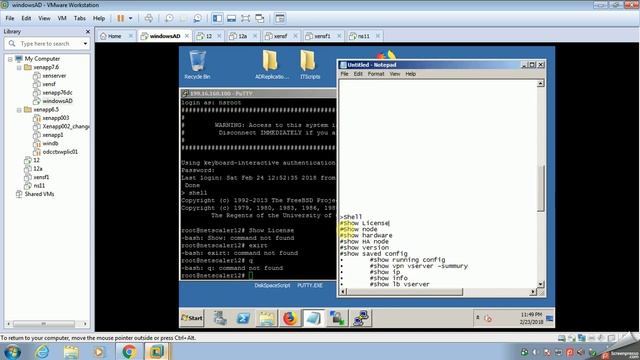Open the VM menu

pos(62,18)
